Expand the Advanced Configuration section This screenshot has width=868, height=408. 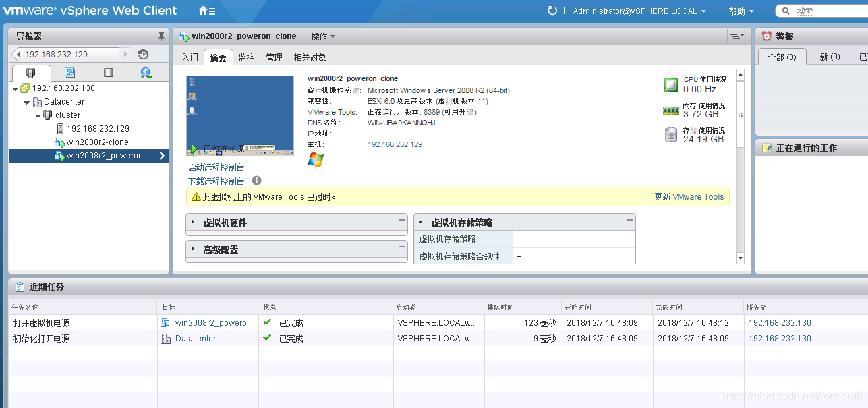(x=193, y=249)
